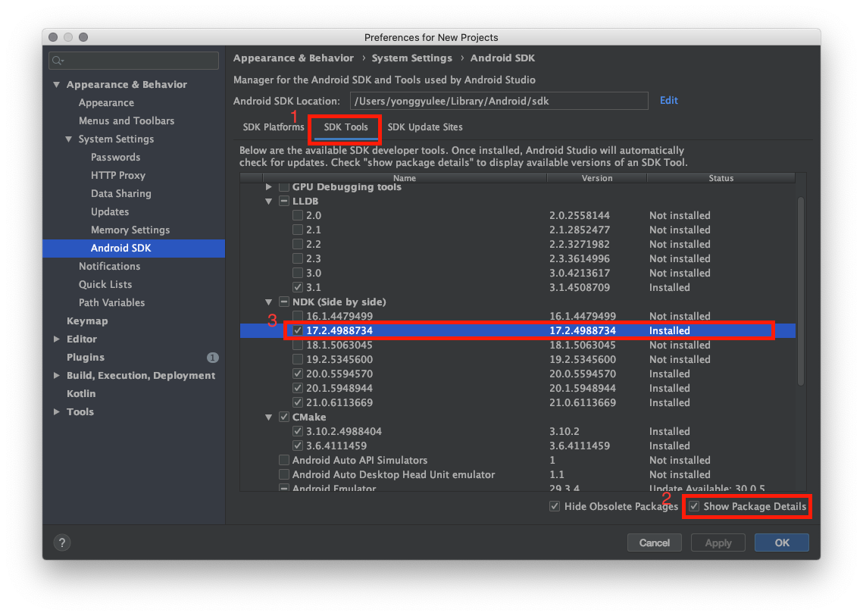Expand the Tools section arrow

56,411
